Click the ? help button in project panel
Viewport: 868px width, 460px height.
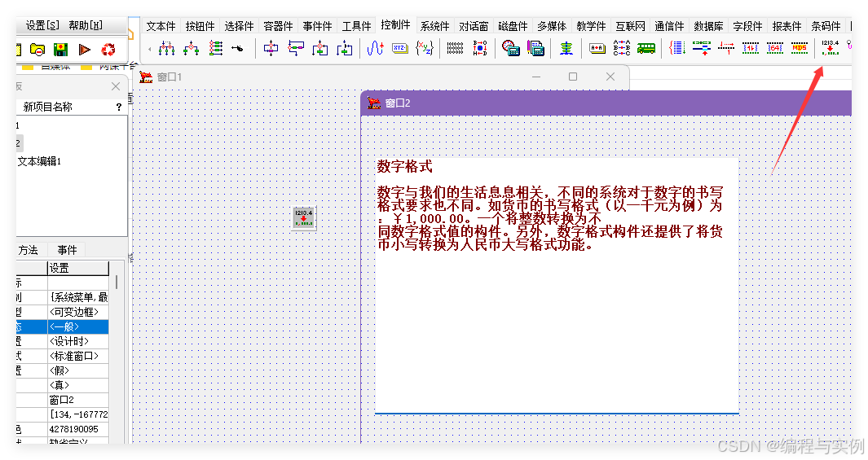tap(118, 107)
